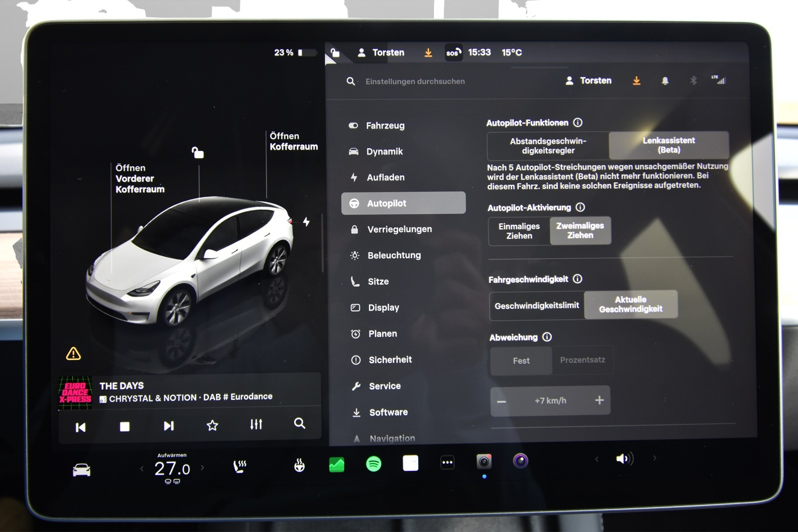Open the Vorderer Kofferraum frunk

coord(139,178)
